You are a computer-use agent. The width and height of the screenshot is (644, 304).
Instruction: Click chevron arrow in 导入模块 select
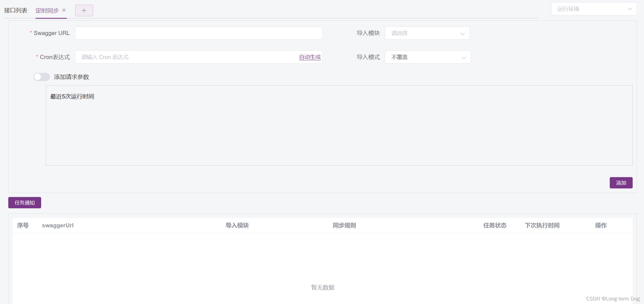(x=462, y=34)
